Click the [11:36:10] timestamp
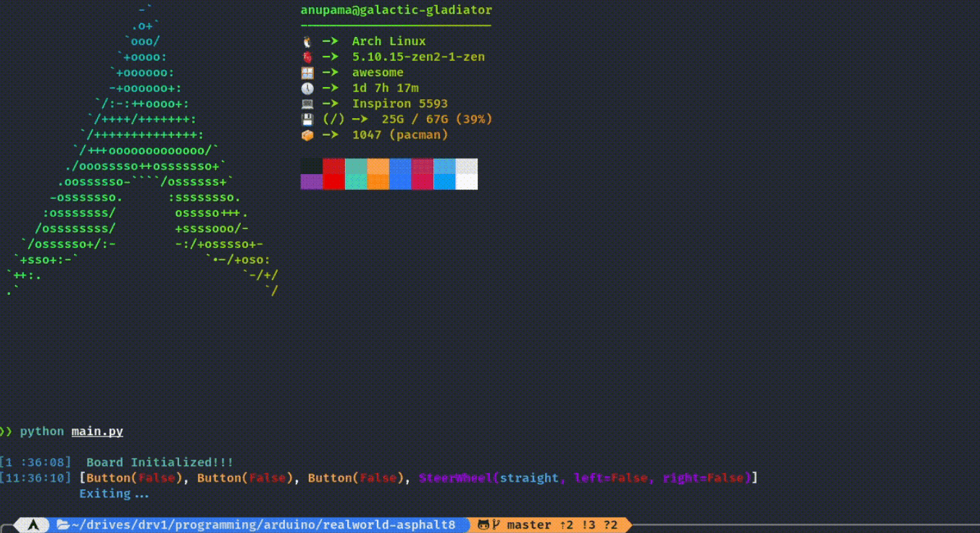980x533 pixels. pyautogui.click(x=36, y=478)
